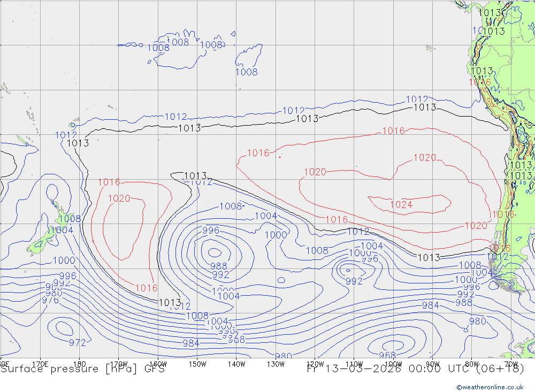The width and height of the screenshot is (535, 392).
Task: Click the 972 low pressure label
Action: (78, 342)
